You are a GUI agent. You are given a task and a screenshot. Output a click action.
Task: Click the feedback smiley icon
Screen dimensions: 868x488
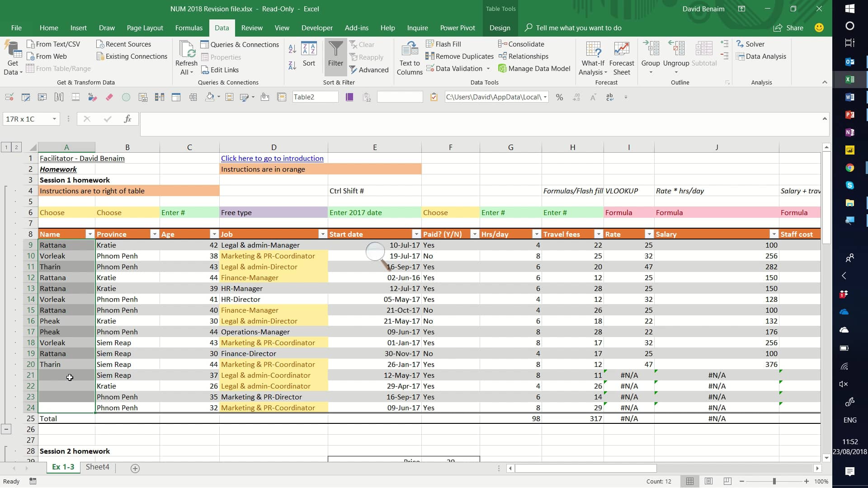pos(819,28)
